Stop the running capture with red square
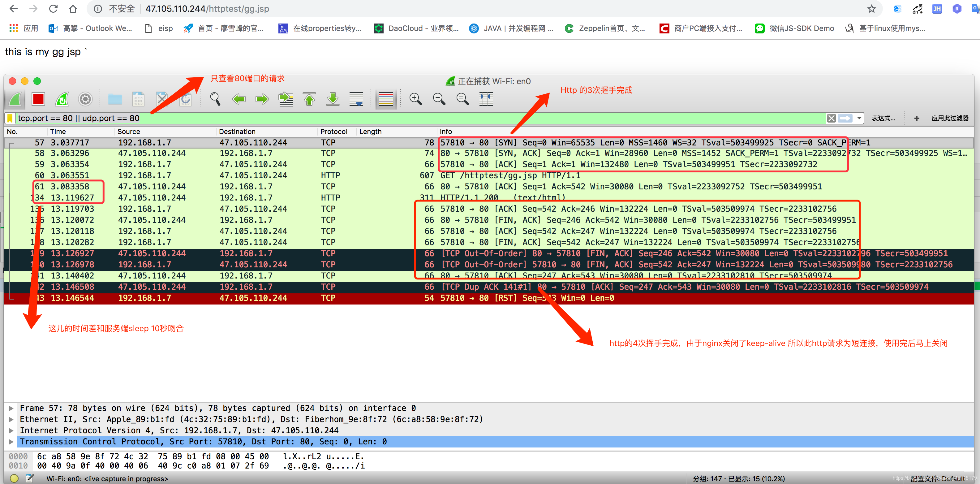This screenshot has height=484, width=980. pyautogui.click(x=38, y=99)
